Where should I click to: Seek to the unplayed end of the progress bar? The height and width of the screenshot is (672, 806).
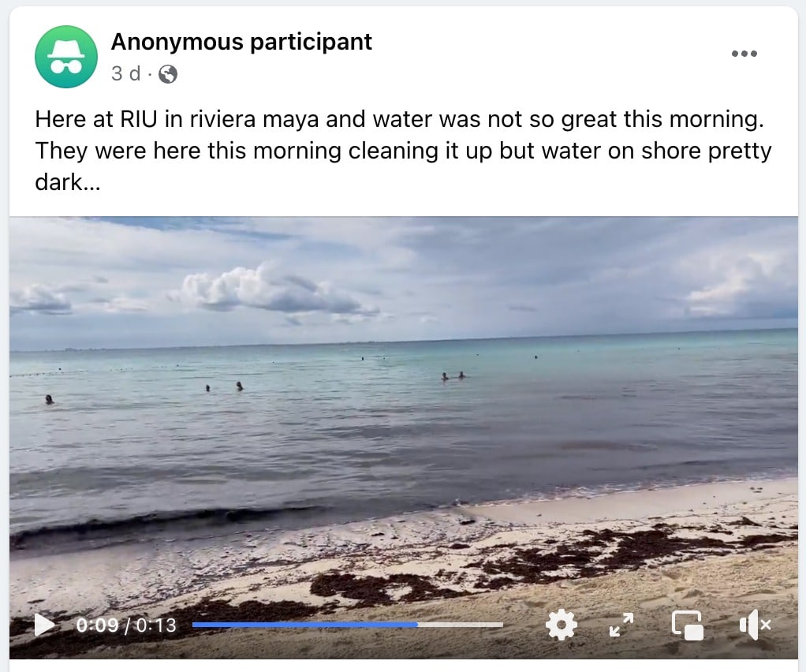(460, 625)
